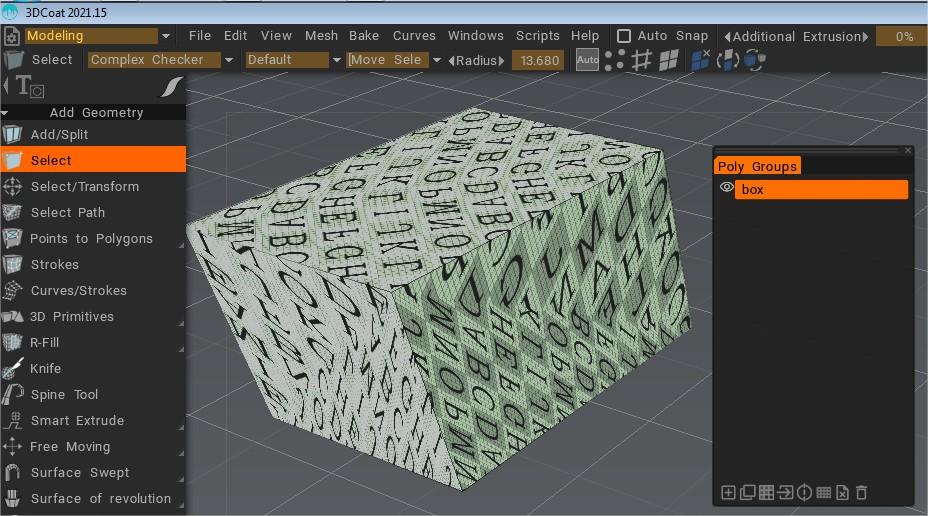Click the Points to Polygons tool

tap(91, 238)
